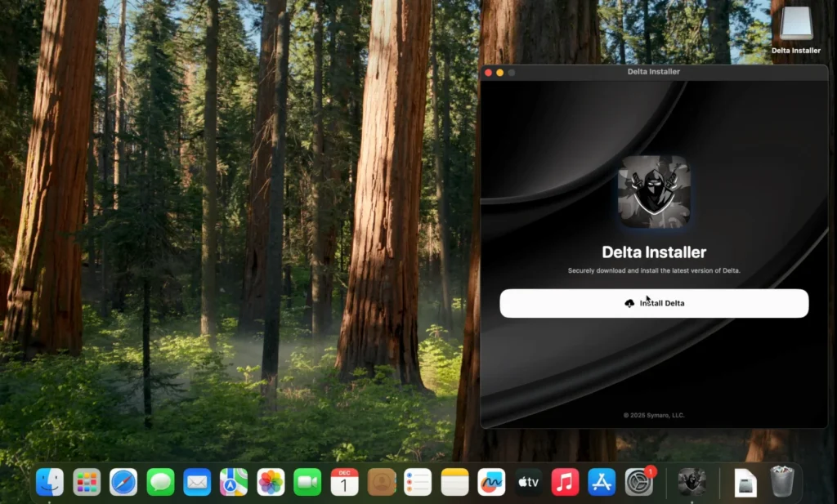Open the Trash in the Dock

click(x=782, y=482)
